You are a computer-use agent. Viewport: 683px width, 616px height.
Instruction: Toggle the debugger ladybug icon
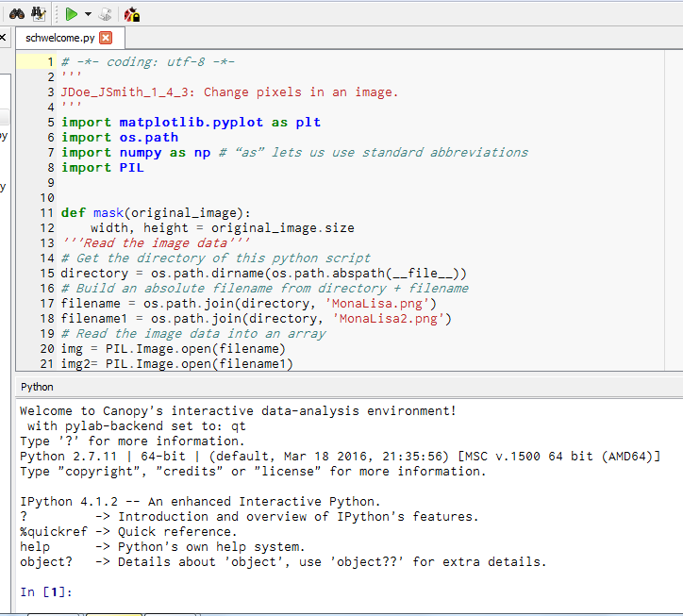132,13
